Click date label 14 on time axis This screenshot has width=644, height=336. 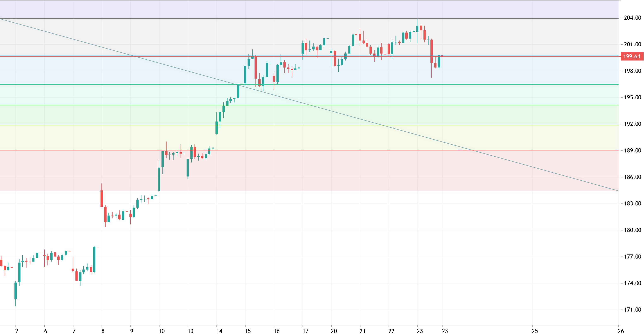(x=219, y=331)
